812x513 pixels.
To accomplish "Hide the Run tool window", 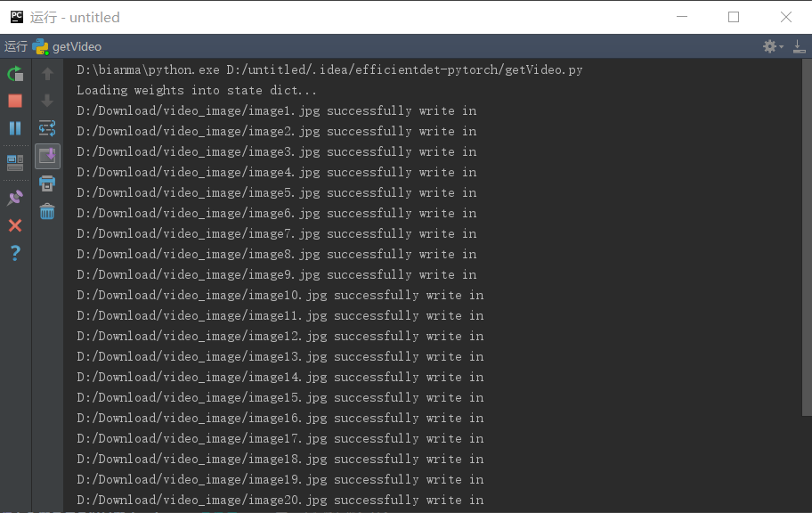I will [800, 46].
